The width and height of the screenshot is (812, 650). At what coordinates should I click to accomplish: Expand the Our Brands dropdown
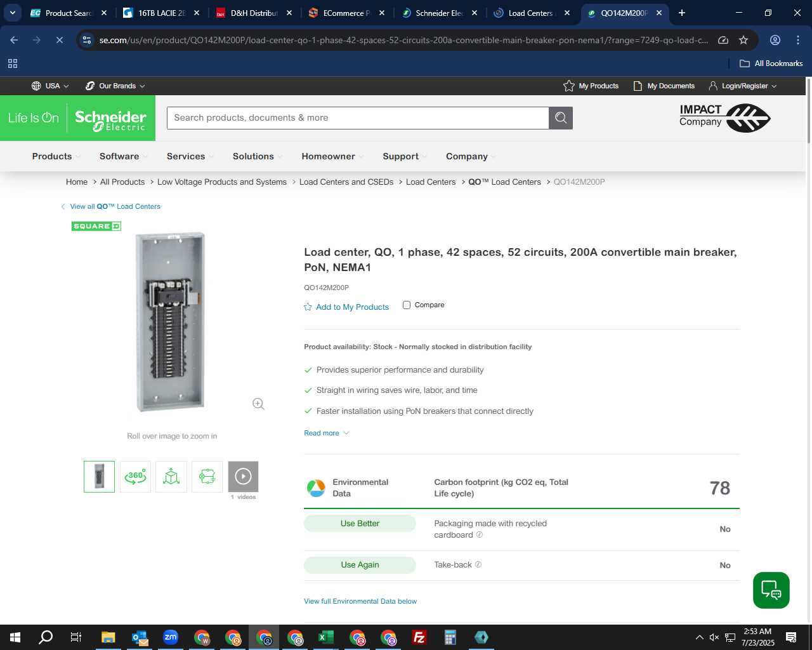[x=115, y=86]
